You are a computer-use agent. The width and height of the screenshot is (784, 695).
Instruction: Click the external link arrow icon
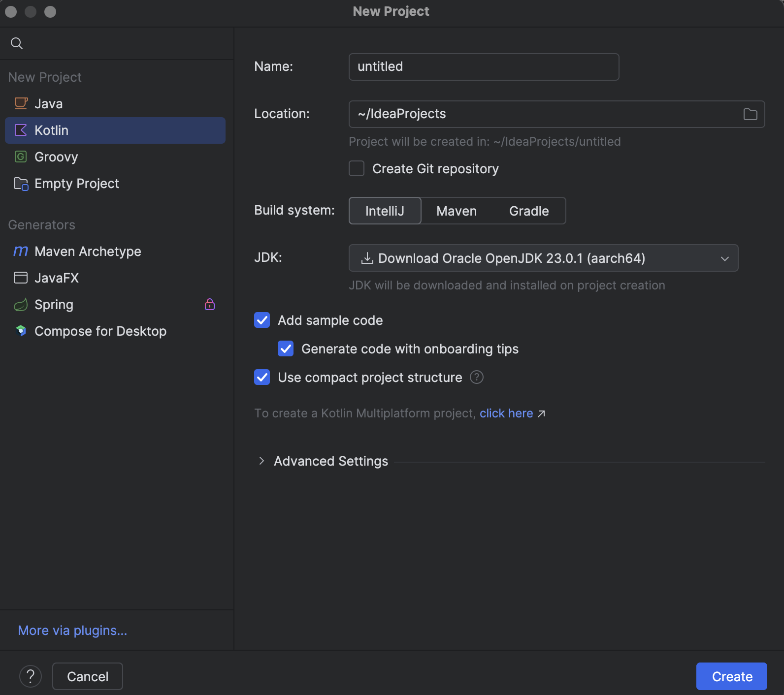click(x=541, y=413)
